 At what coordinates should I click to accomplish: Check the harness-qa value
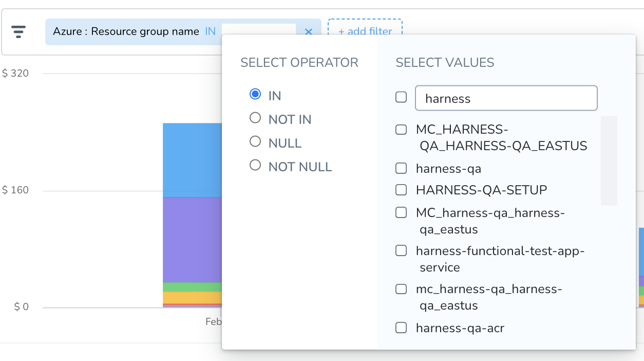(401, 168)
